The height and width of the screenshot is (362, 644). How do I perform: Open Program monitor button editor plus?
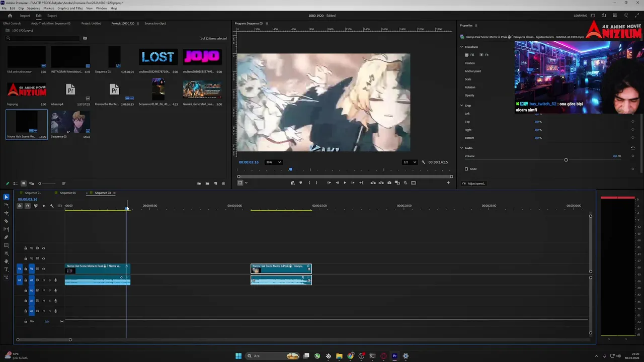pos(448,183)
